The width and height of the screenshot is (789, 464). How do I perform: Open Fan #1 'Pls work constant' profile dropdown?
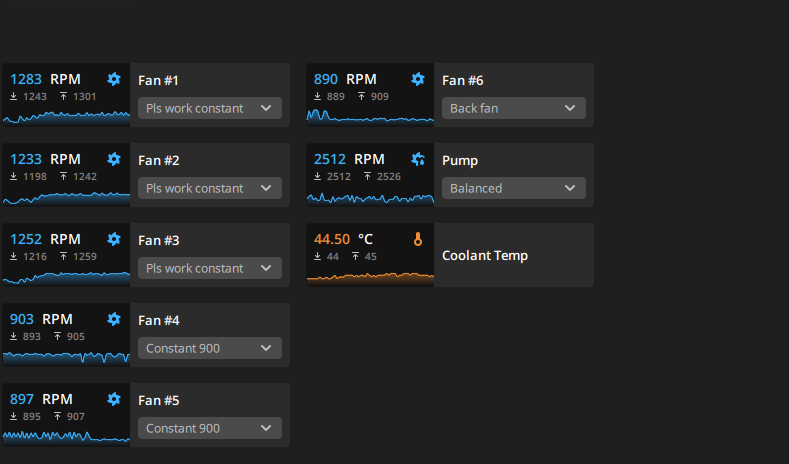click(210, 108)
